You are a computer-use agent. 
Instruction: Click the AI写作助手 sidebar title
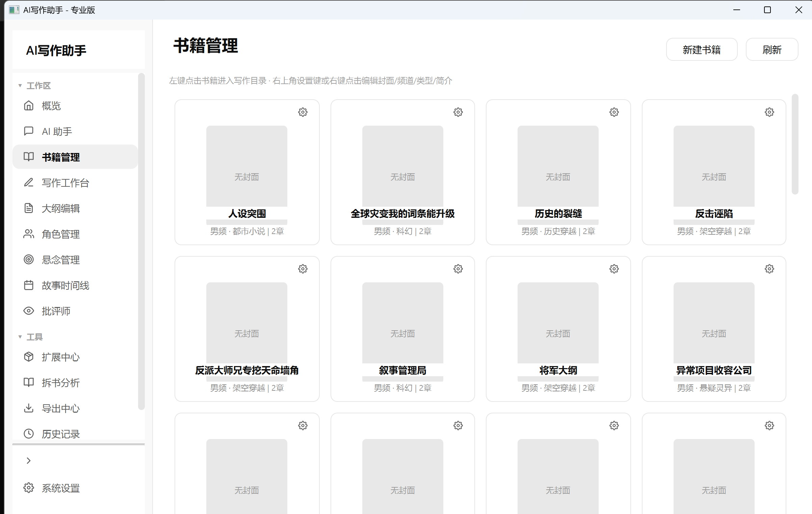pyautogui.click(x=56, y=51)
